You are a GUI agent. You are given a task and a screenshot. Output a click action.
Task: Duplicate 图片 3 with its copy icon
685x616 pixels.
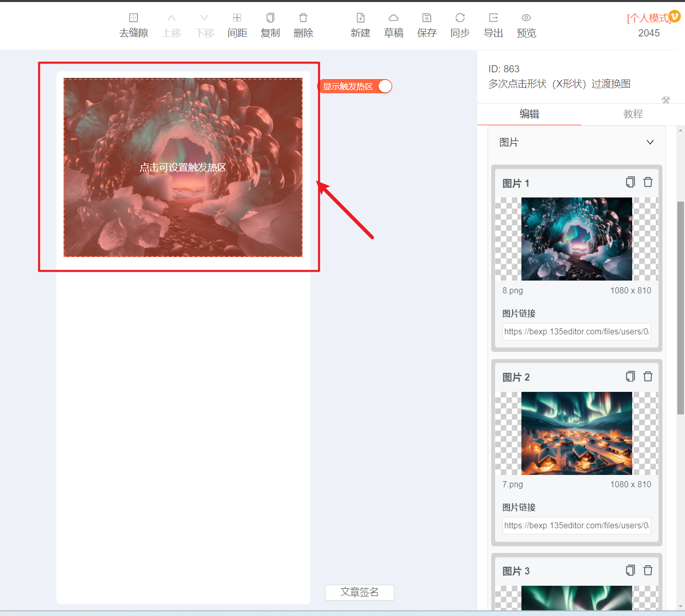click(630, 570)
